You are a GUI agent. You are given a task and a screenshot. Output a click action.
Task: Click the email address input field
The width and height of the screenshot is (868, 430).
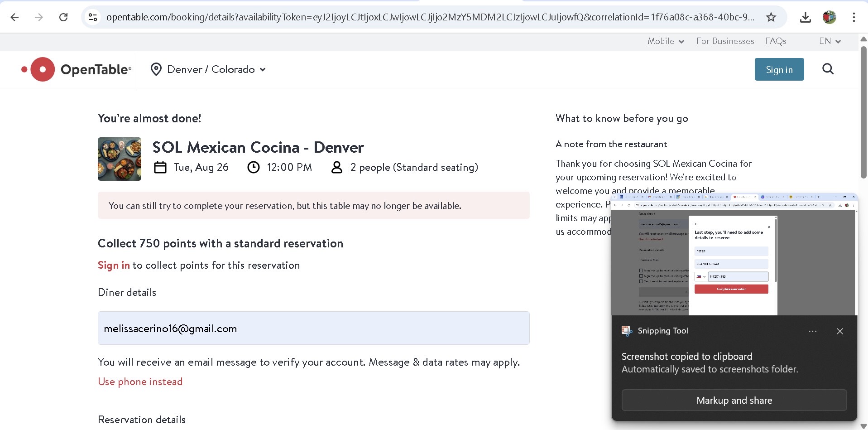[313, 328]
